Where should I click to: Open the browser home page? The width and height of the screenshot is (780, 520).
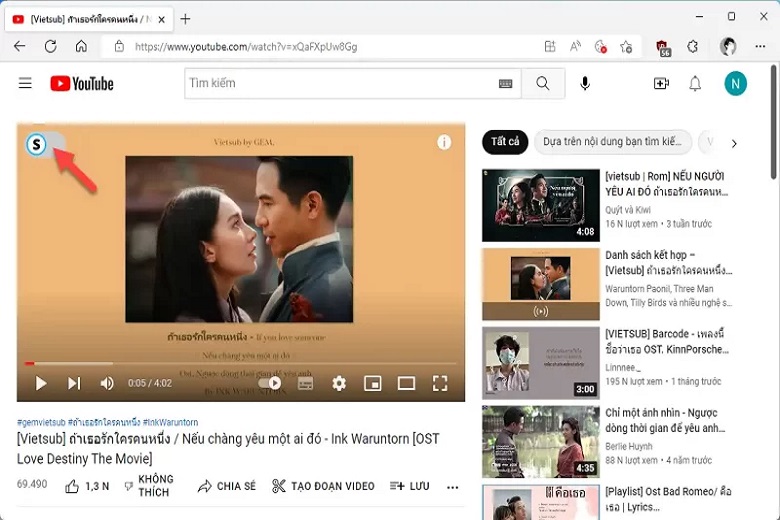click(81, 47)
